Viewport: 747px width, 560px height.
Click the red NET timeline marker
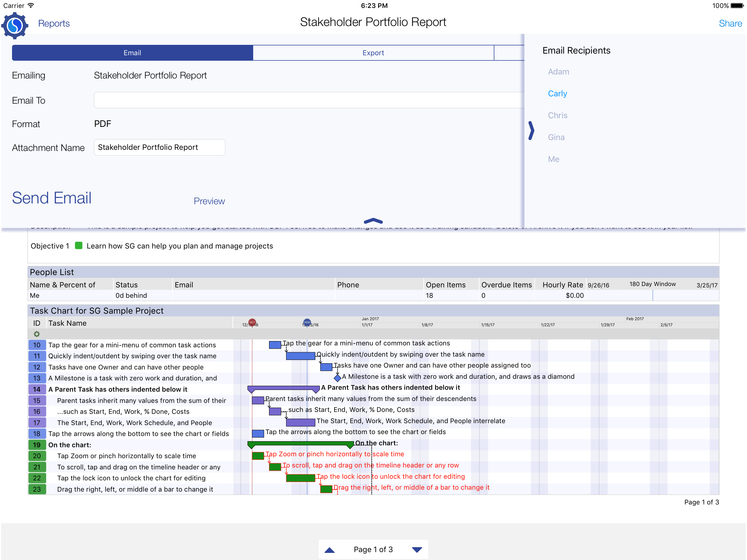(x=252, y=322)
